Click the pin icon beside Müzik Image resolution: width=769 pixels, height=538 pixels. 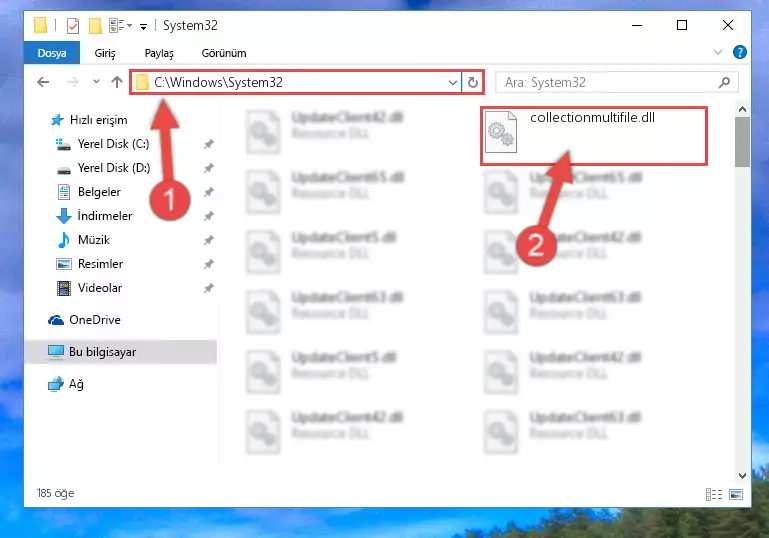[209, 240]
